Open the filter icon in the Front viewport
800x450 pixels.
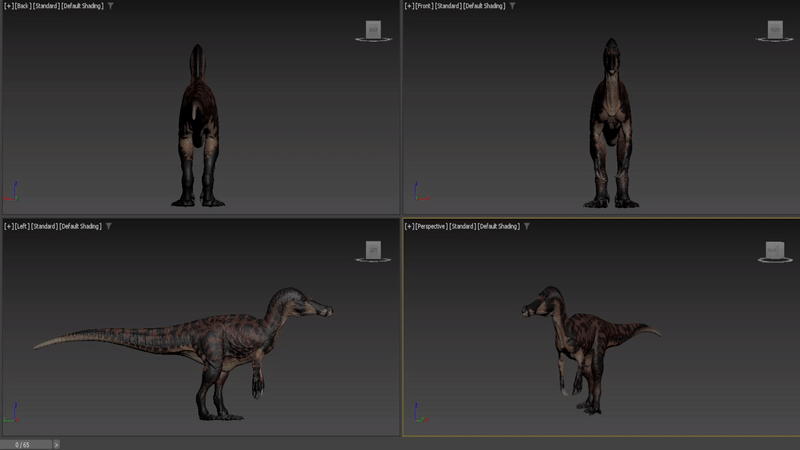pyautogui.click(x=513, y=6)
